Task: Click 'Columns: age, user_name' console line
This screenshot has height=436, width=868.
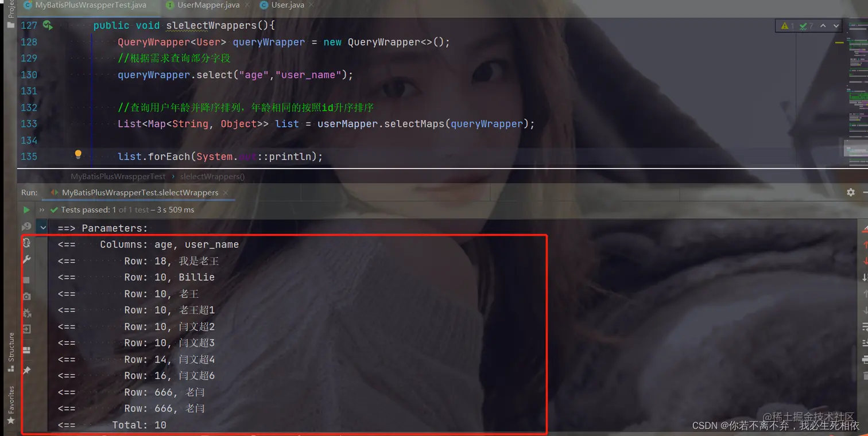Action: (x=148, y=244)
